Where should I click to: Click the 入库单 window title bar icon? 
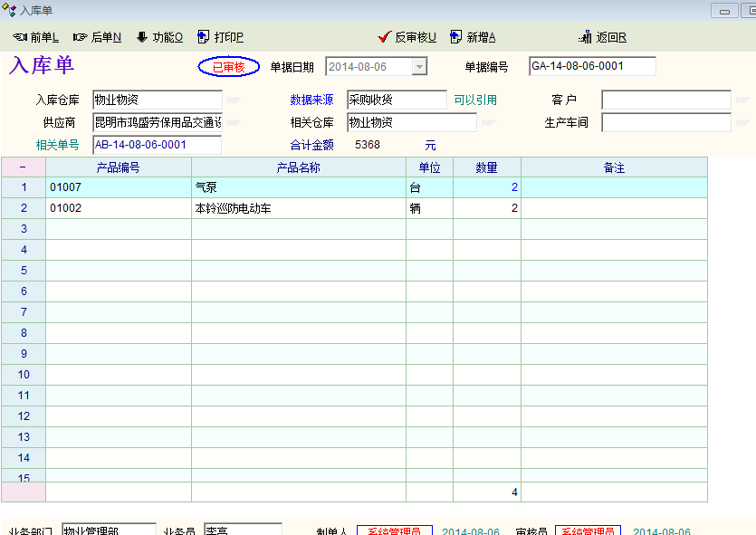(x=10, y=9)
